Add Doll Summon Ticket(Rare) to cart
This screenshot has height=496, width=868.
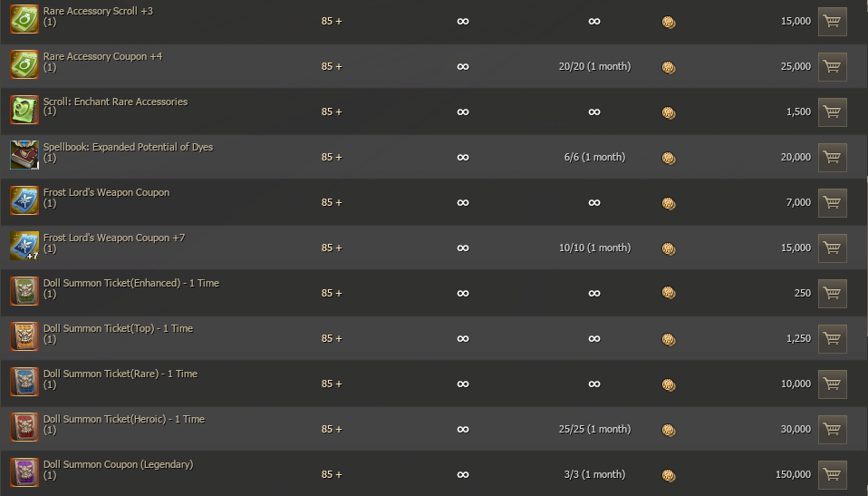click(x=832, y=384)
